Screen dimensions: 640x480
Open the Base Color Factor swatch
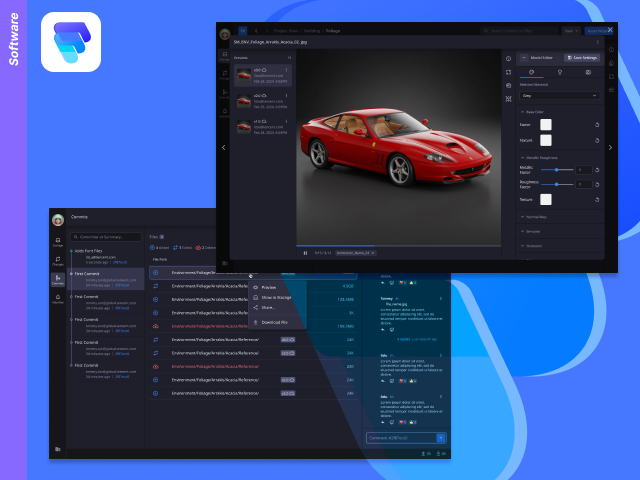[546, 124]
